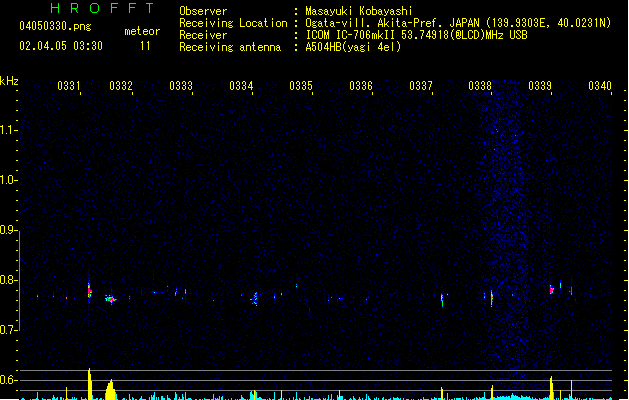Click the 0336 time marker
Screen dimensions: 629x400
(x=361, y=86)
